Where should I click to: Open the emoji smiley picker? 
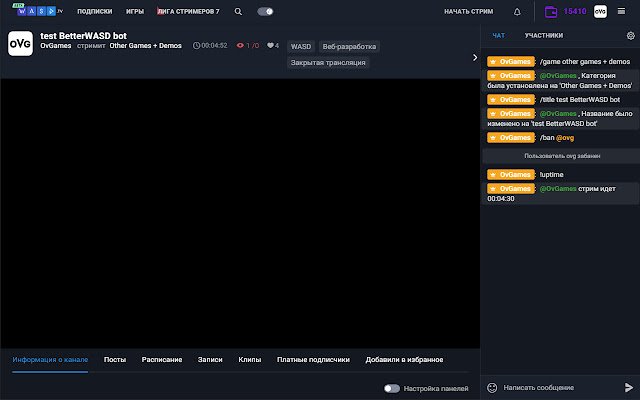click(x=492, y=387)
